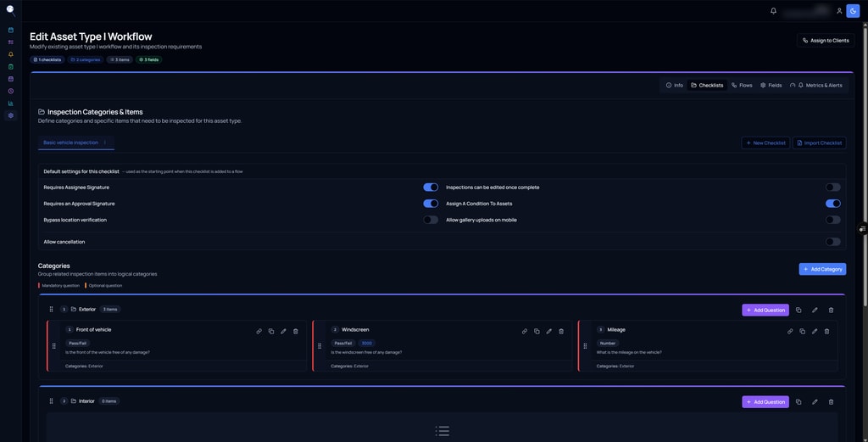Image resolution: width=868 pixels, height=442 pixels.
Task: Duplicate the Mileage question
Action: click(x=802, y=331)
